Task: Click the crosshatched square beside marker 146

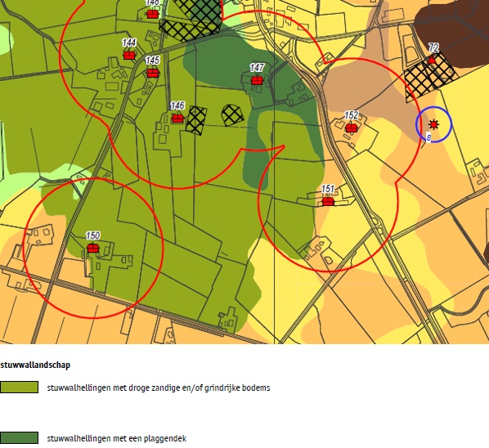Action: click(x=196, y=120)
